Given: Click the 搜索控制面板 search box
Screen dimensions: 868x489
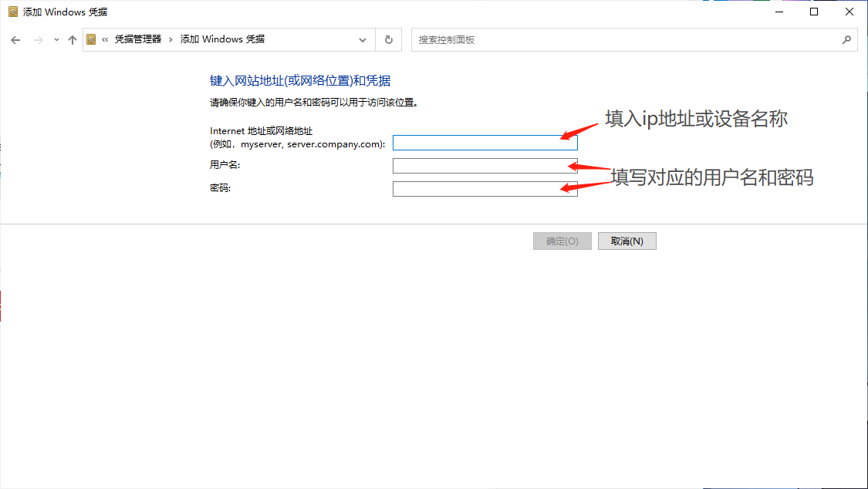Looking at the screenshot, I should tap(625, 40).
